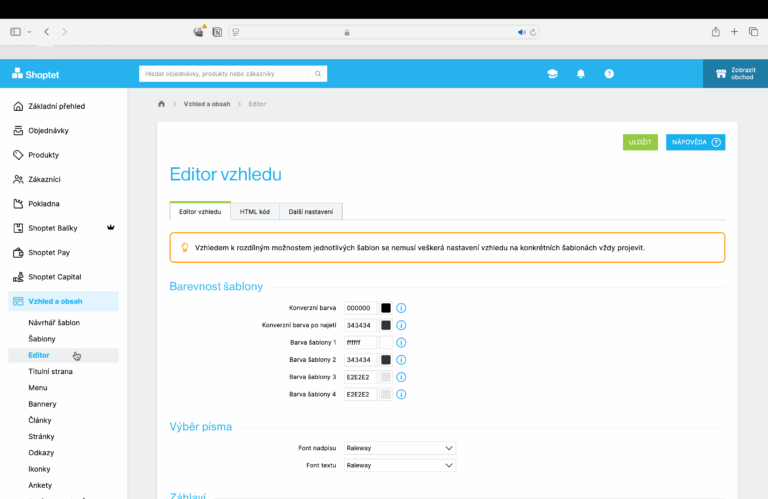The height and width of the screenshot is (499, 768).
Task: Open Odkazy submenu item
Action: (41, 453)
